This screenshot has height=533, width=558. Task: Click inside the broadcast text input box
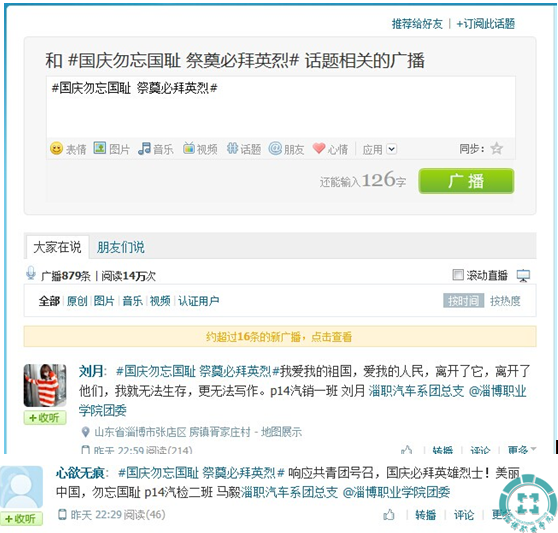pyautogui.click(x=280, y=107)
